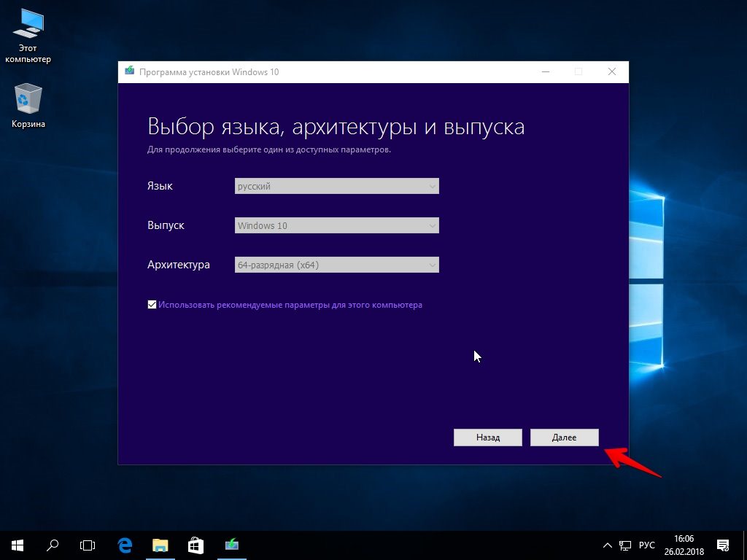Open Task View on the taskbar

(88, 545)
